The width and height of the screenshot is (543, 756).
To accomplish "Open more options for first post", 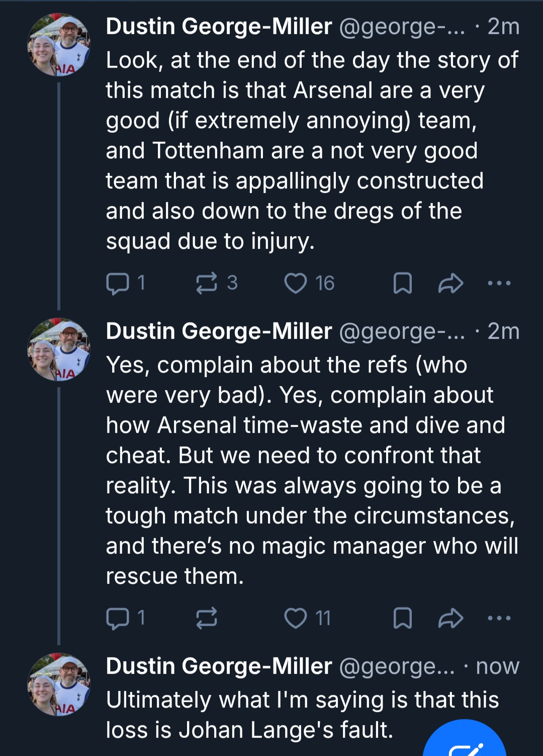I will coord(499,283).
